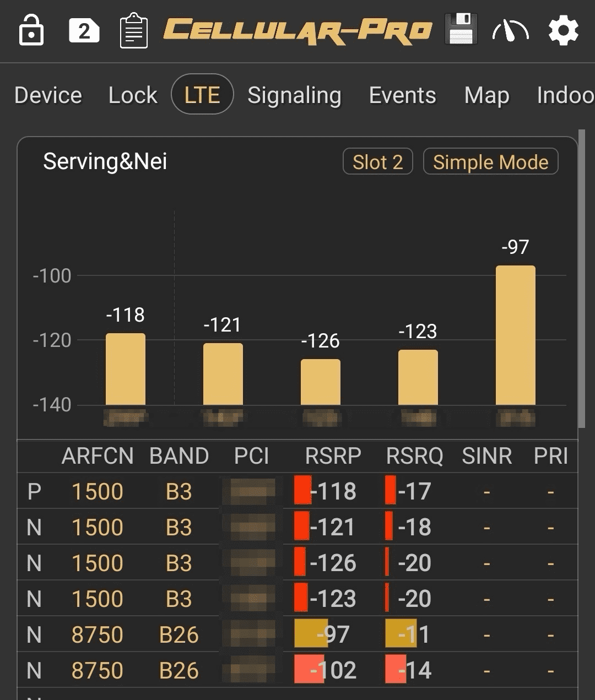Tap the RSRP column header
Screen dimensions: 595x700
(x=333, y=456)
